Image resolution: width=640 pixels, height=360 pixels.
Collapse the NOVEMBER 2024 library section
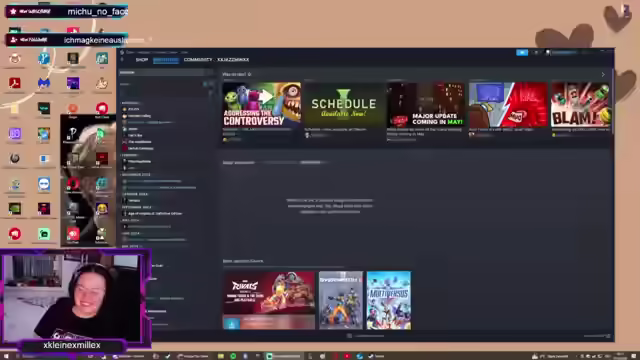136,175
